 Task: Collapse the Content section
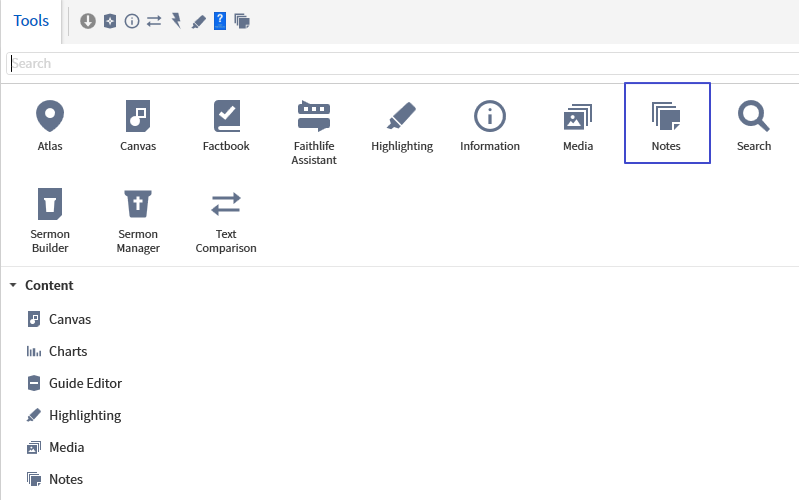tap(13, 285)
